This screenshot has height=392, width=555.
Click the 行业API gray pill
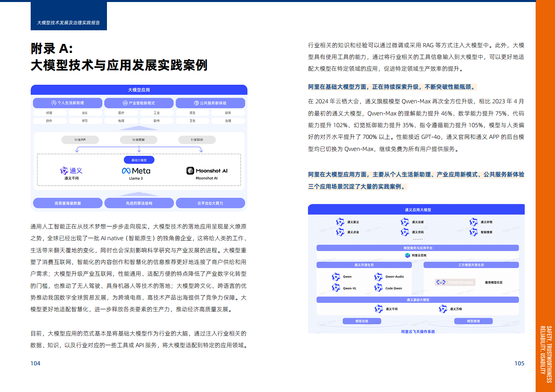click(80, 140)
